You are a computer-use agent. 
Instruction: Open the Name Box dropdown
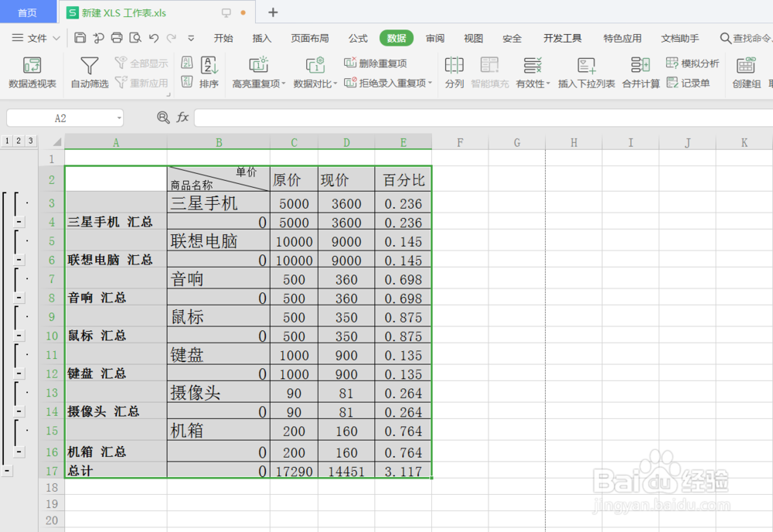[119, 118]
